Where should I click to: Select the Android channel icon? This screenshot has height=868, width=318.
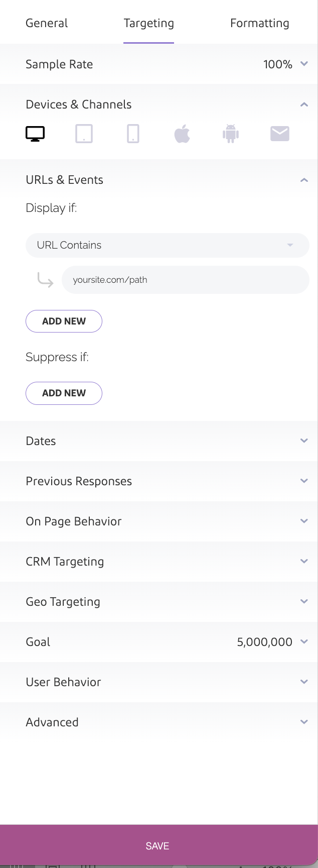[x=231, y=134]
